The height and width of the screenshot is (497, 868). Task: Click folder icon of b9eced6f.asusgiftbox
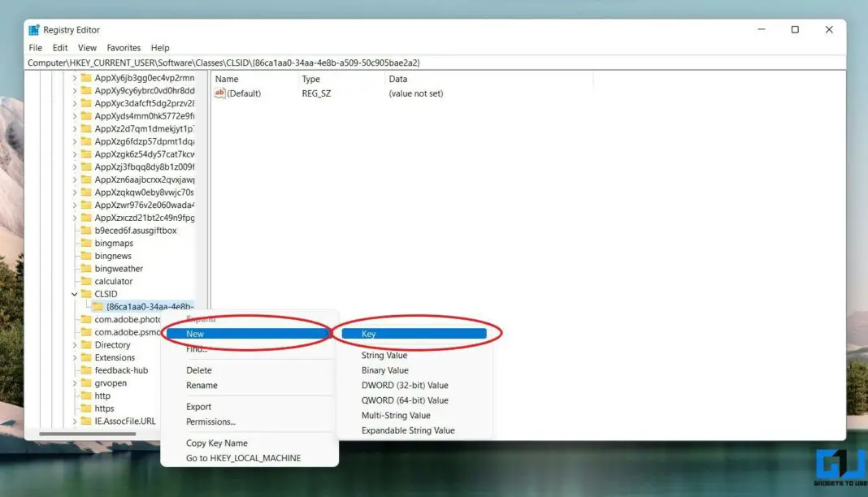click(x=86, y=231)
